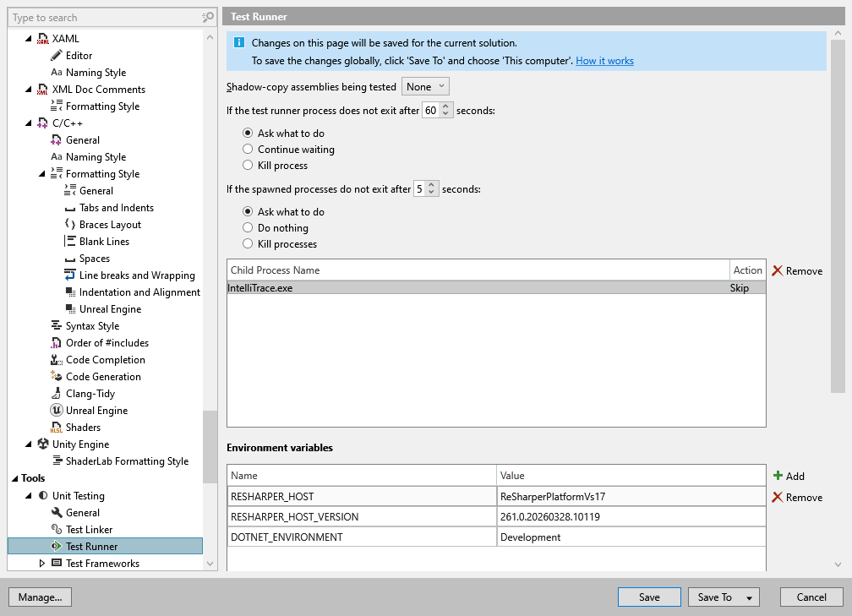This screenshot has width=852, height=616.
Task: Select the Test Linker icon
Action: pos(58,529)
